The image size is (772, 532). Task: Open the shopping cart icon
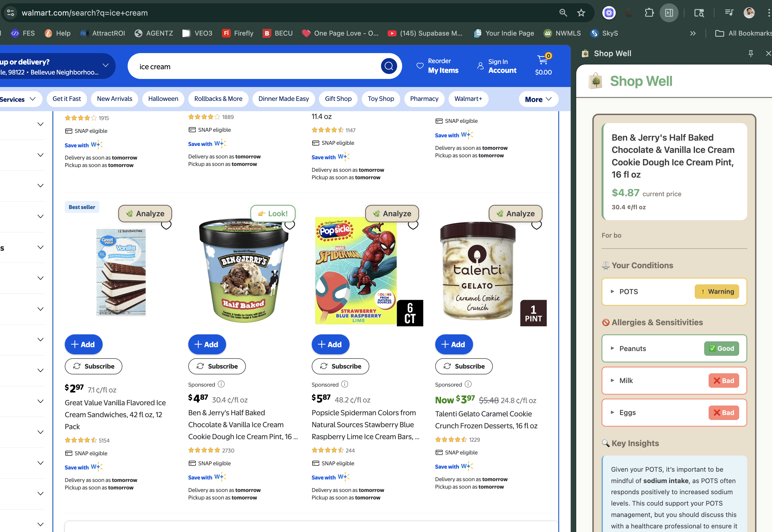543,60
